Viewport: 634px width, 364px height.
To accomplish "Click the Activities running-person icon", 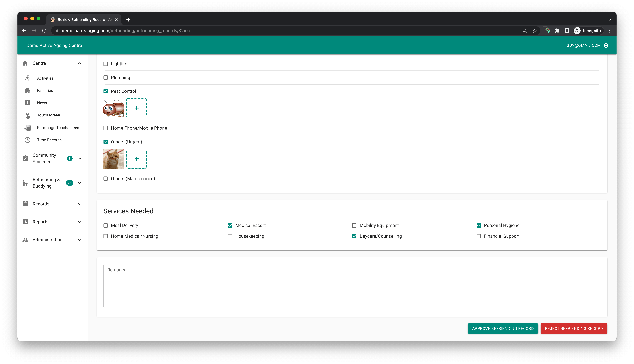I will pos(27,78).
